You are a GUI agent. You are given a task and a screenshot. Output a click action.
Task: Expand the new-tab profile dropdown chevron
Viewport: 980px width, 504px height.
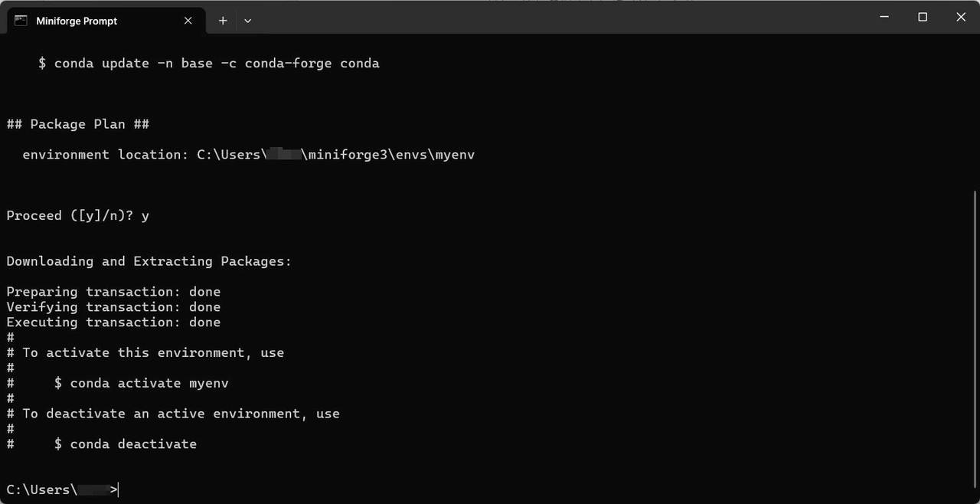[x=247, y=21]
